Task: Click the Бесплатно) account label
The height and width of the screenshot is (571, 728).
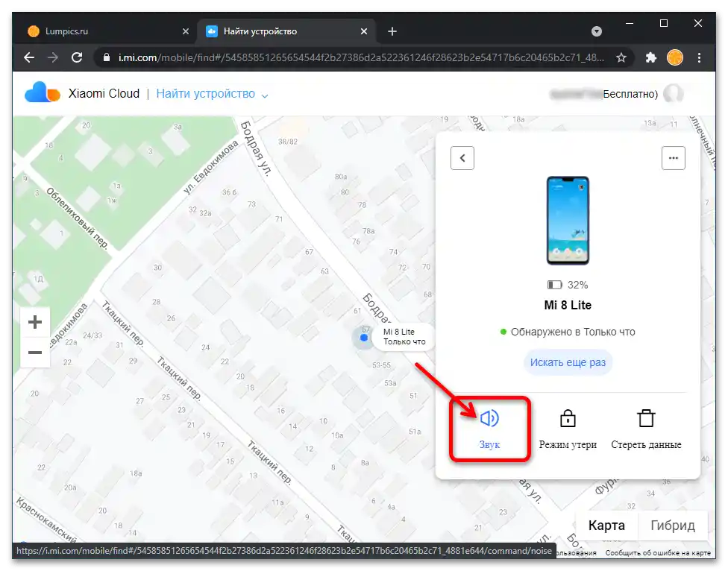Action: [x=630, y=94]
